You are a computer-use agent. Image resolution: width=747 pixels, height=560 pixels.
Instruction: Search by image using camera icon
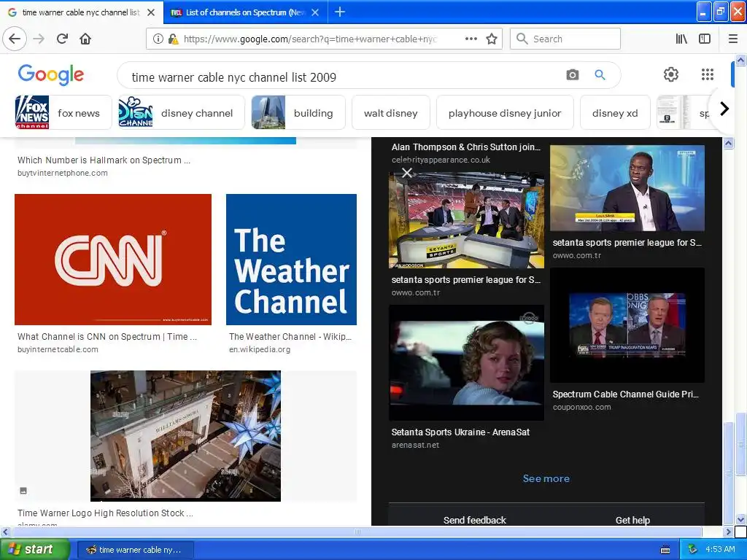(x=572, y=75)
